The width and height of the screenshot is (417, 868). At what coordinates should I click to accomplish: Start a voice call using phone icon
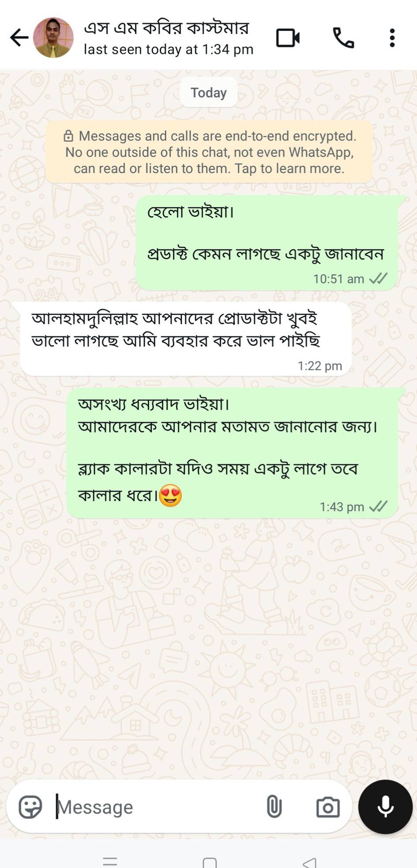(x=343, y=38)
